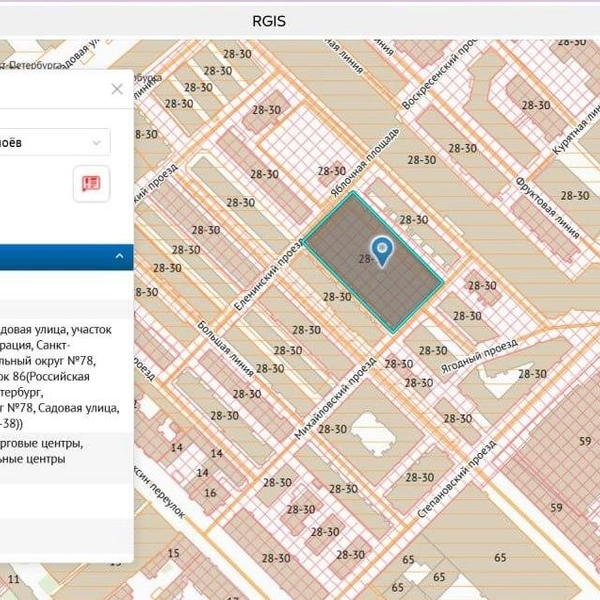
Task: Open the layers dropdown ending in 'оёв'
Action: [x=55, y=142]
